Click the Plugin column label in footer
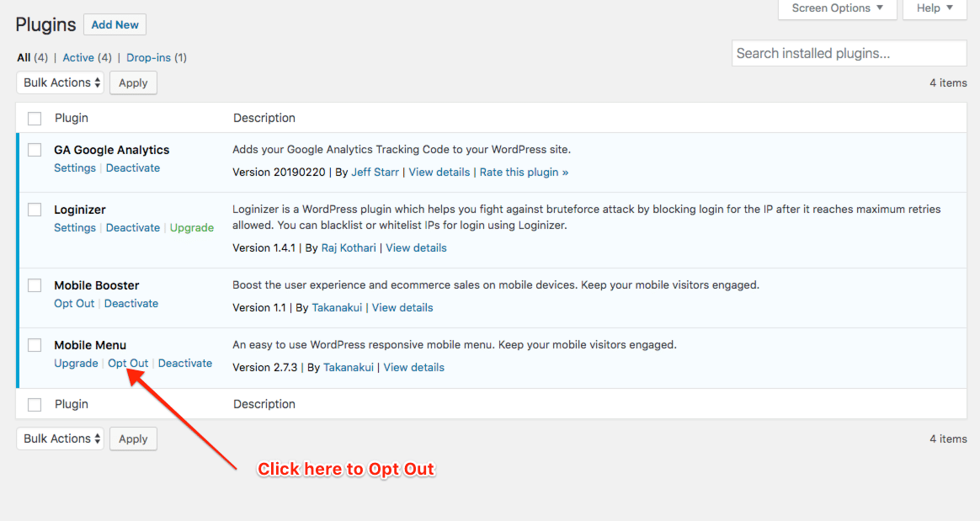Screen dimensions: 980x521 coord(72,404)
